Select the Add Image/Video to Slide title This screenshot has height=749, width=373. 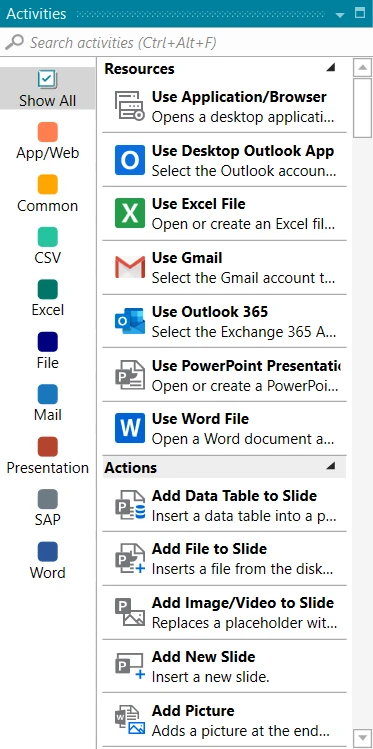click(243, 603)
